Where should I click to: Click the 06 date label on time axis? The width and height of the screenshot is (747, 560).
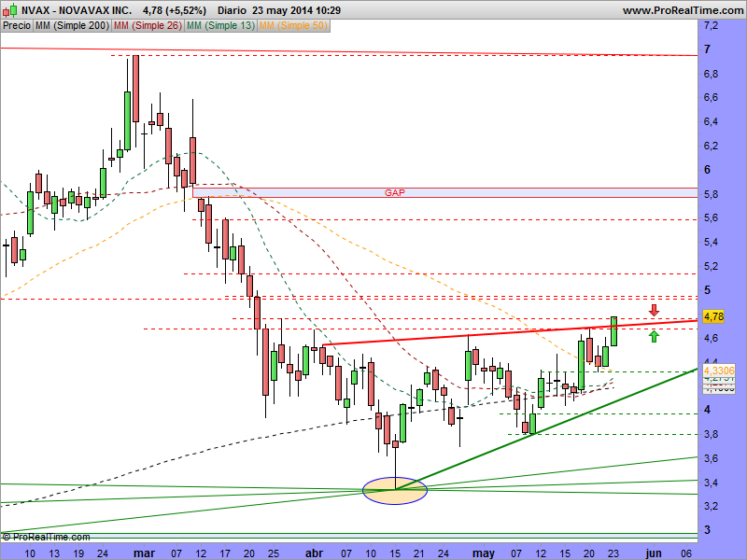686,553
